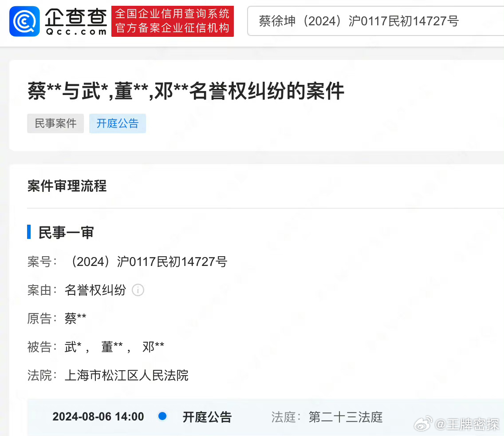The width and height of the screenshot is (504, 436).
Task: Click the red 全国企业信用查询系统 banner
Action: pos(173,21)
